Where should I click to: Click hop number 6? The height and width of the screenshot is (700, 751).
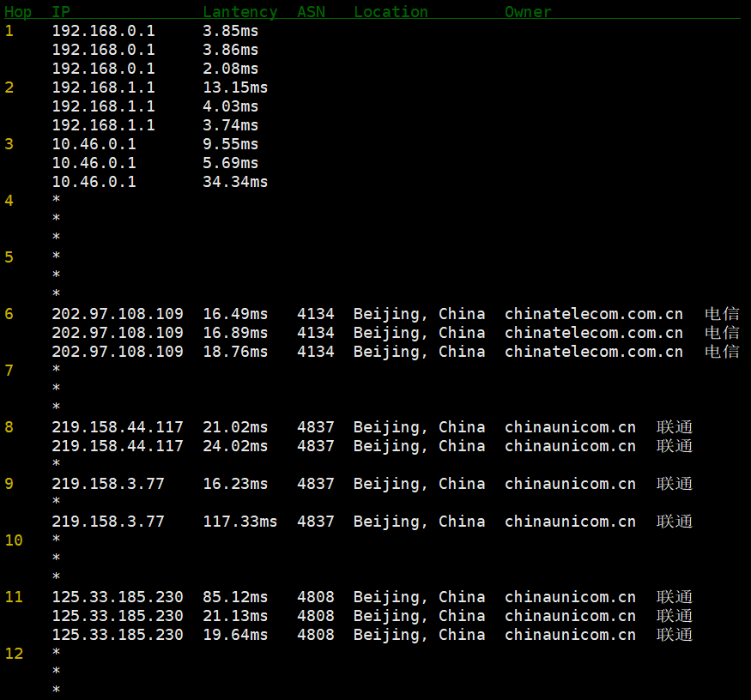tap(9, 314)
